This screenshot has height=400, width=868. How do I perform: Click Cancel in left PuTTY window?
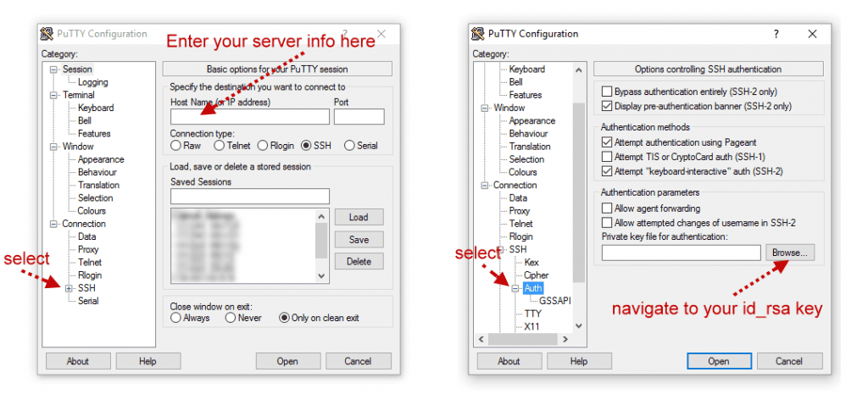pyautogui.click(x=358, y=361)
